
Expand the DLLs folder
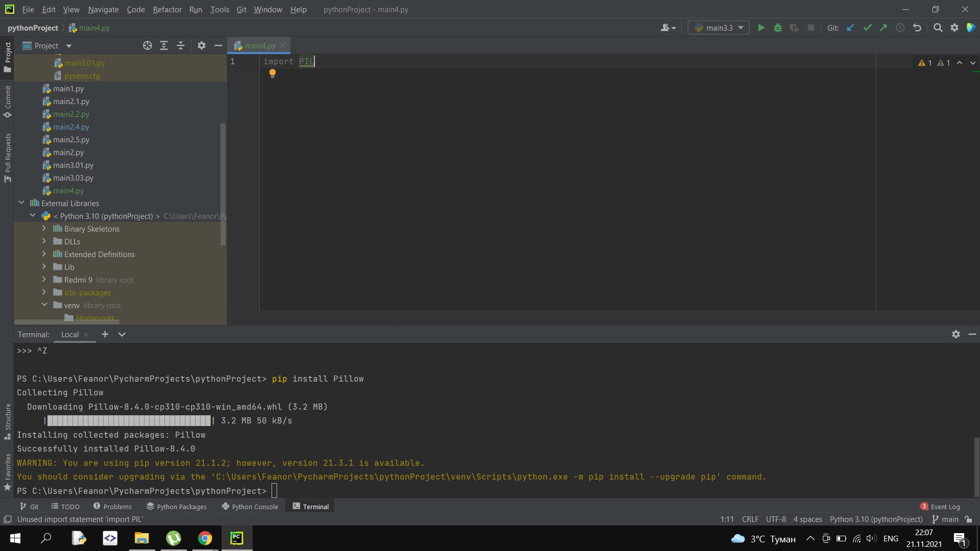click(44, 241)
